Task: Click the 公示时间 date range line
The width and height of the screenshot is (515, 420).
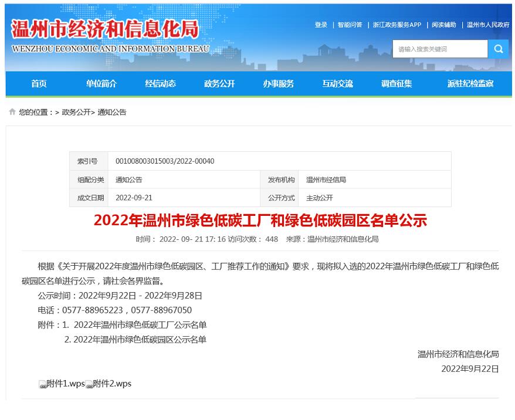Action: tap(120, 296)
